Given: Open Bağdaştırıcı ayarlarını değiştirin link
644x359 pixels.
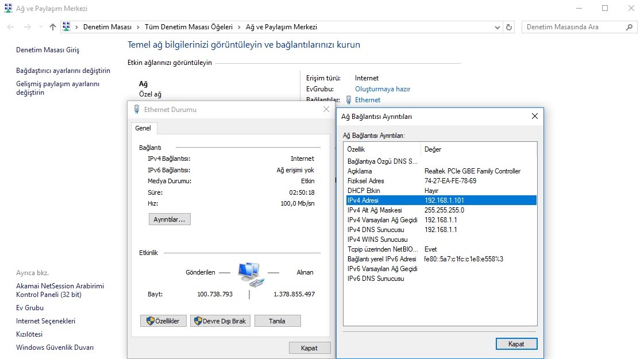Looking at the screenshot, I should pos(63,71).
